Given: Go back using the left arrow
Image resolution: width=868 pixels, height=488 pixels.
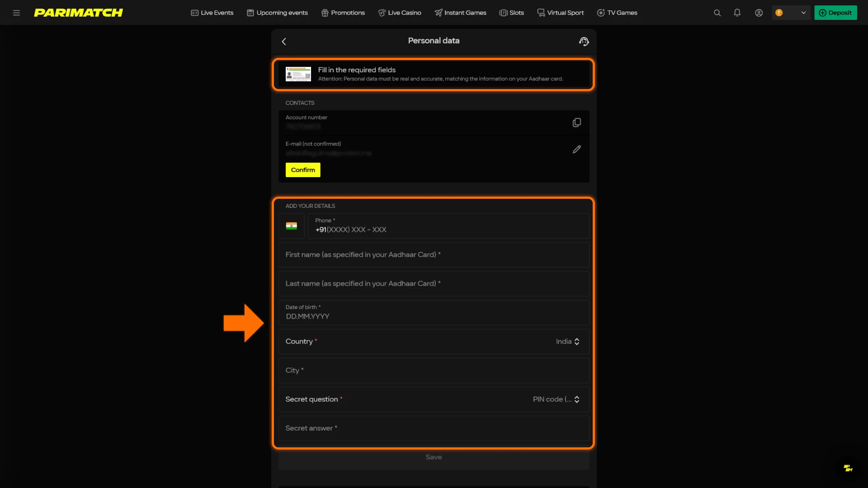Looking at the screenshot, I should point(284,42).
